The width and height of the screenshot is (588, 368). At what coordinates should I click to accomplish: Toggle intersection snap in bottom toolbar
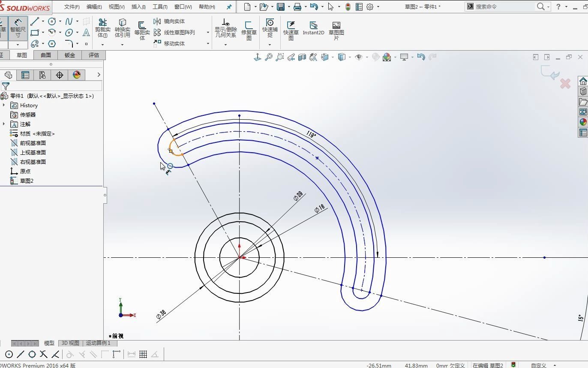pyautogui.click(x=44, y=354)
